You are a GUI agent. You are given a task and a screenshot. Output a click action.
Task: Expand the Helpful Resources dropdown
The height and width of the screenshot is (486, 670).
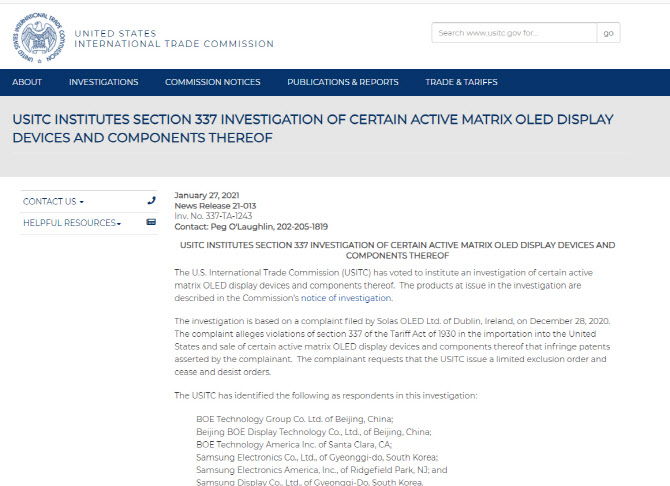pos(72,223)
